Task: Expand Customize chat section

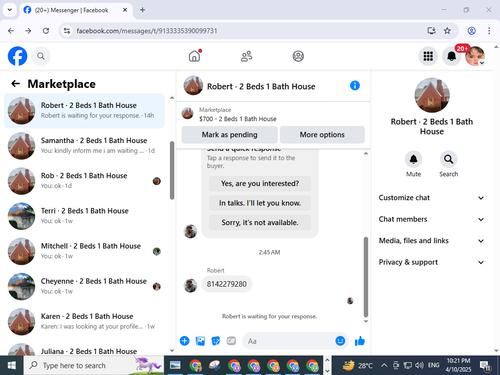Action: pos(431,198)
